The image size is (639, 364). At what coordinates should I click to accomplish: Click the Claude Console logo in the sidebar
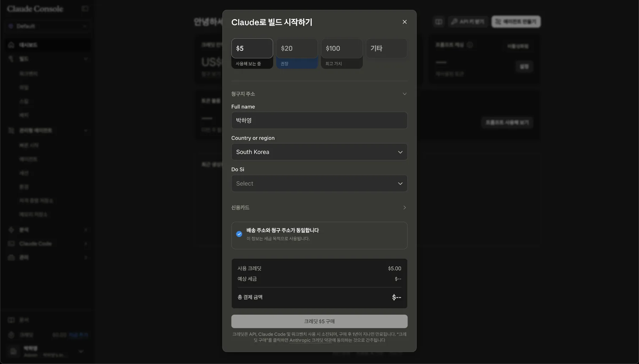35,9
